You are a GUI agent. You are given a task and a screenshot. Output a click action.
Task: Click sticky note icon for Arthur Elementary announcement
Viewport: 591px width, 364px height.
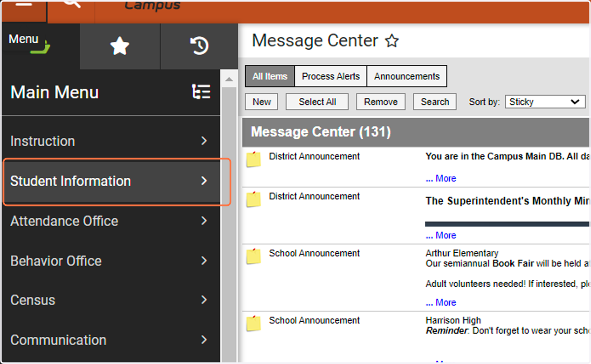tap(254, 256)
